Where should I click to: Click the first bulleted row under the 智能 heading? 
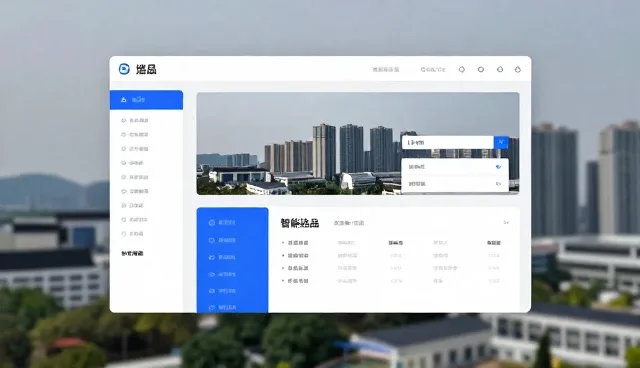coord(392,243)
